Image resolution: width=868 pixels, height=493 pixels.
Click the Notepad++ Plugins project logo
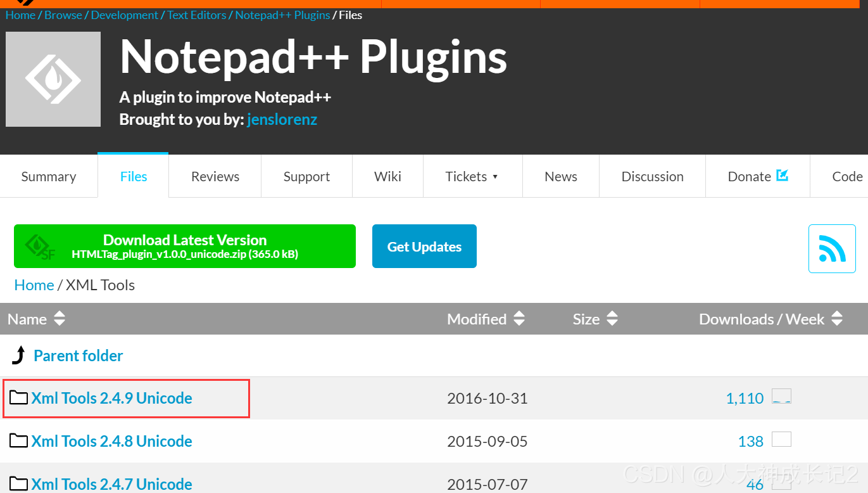point(53,79)
